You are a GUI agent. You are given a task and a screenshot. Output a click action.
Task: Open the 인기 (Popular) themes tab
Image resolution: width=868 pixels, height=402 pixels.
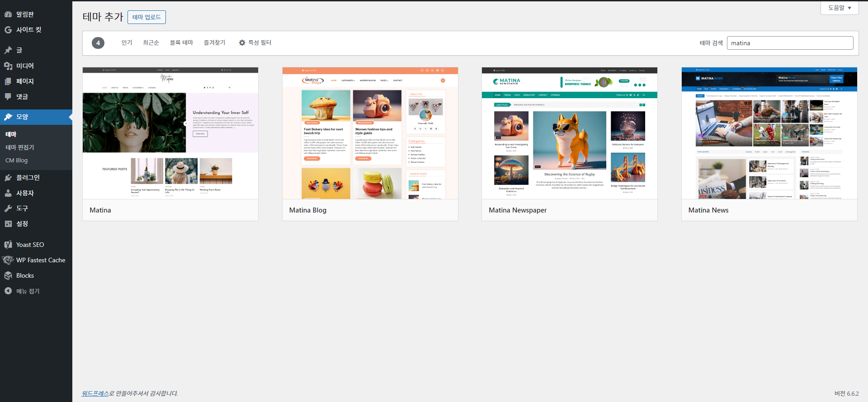(x=127, y=43)
